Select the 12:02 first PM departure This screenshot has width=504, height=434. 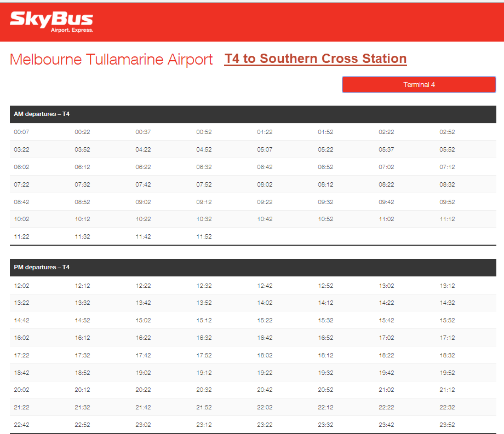[x=21, y=286]
